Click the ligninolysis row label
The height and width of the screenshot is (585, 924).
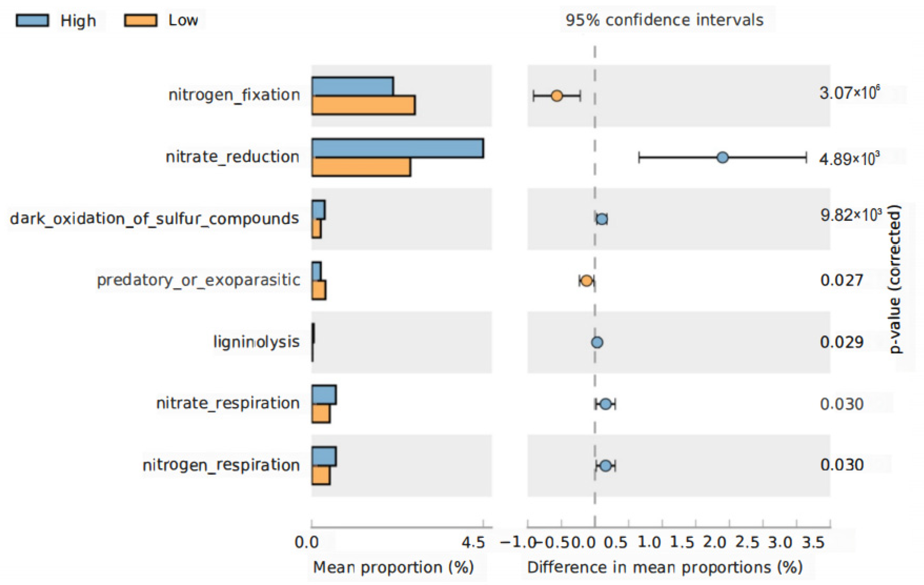(256, 342)
